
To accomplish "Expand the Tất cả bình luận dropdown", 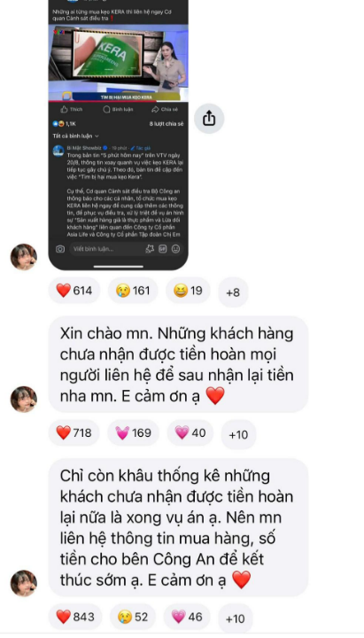I will pos(75,136).
